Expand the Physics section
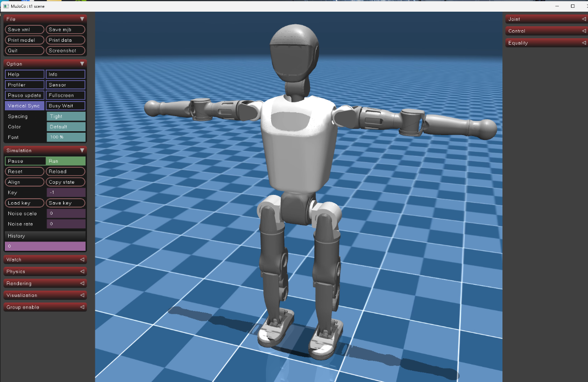Screen dimensions: 588x382 45,272
